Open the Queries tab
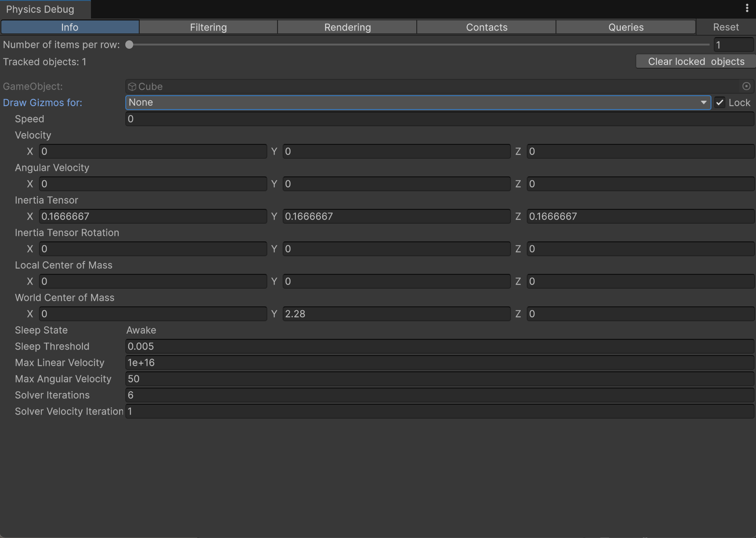This screenshot has height=538, width=756. coord(626,27)
